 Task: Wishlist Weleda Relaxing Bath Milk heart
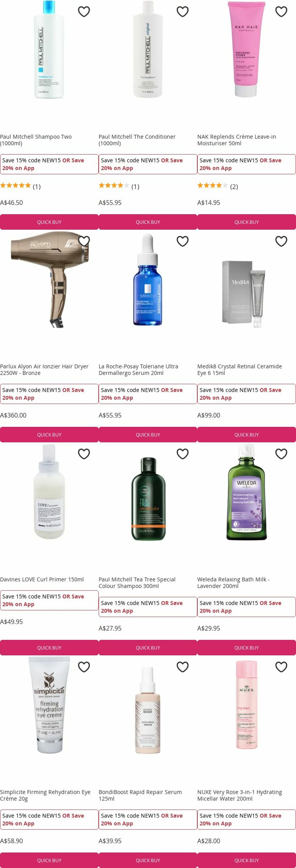point(281,454)
